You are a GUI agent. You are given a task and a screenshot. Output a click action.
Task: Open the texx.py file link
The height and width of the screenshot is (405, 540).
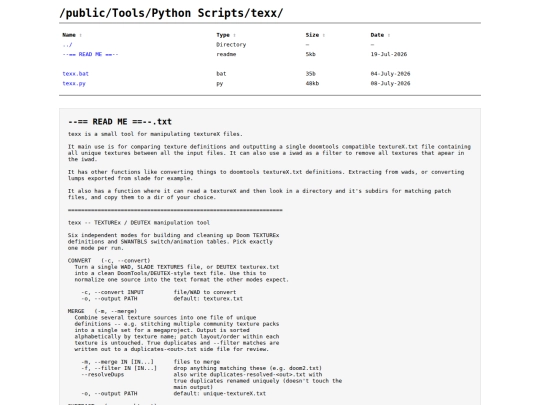tap(74, 83)
